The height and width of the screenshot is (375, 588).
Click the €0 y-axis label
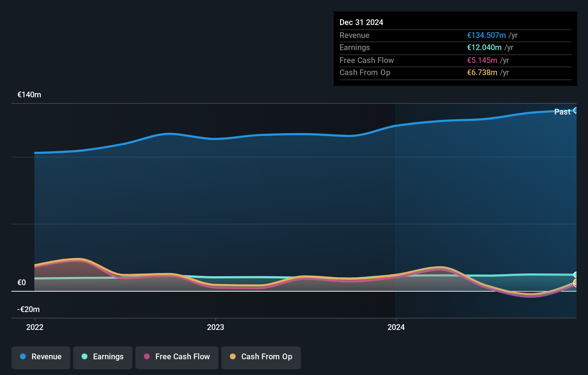click(22, 283)
